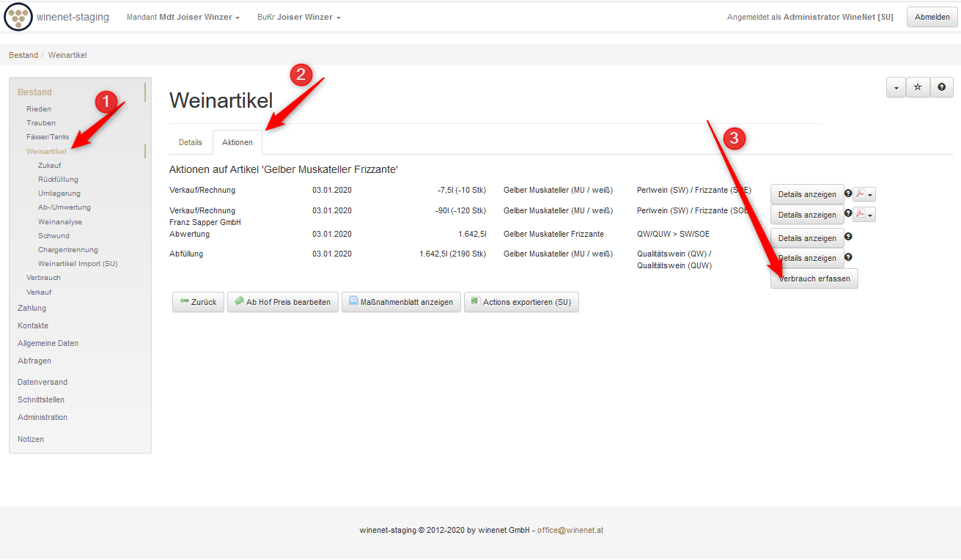The height and width of the screenshot is (560, 961).
Task: Click the winenet grape logo icon
Action: (x=18, y=17)
